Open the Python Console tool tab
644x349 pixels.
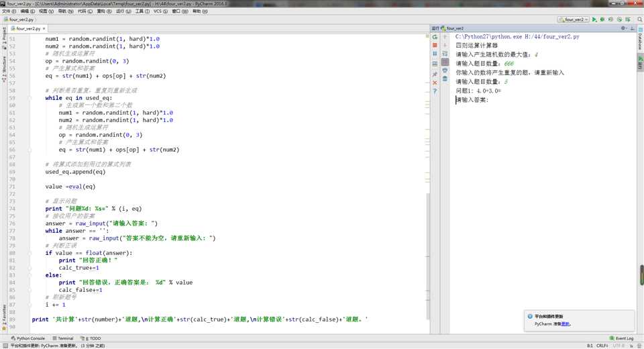coord(28,338)
